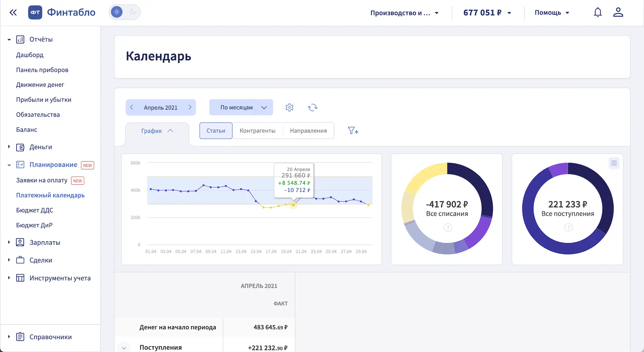Click the Справочники clipboard icon
Viewport: 644px width, 352px height.
(20, 337)
